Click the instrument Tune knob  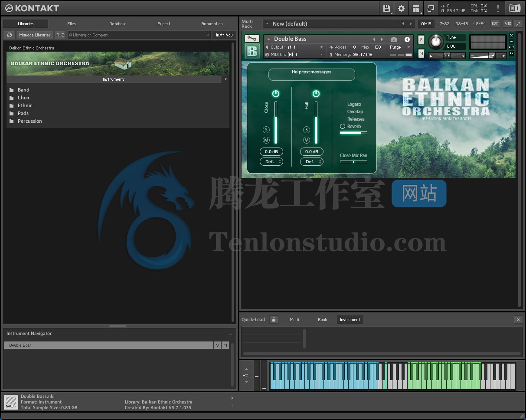tap(436, 42)
